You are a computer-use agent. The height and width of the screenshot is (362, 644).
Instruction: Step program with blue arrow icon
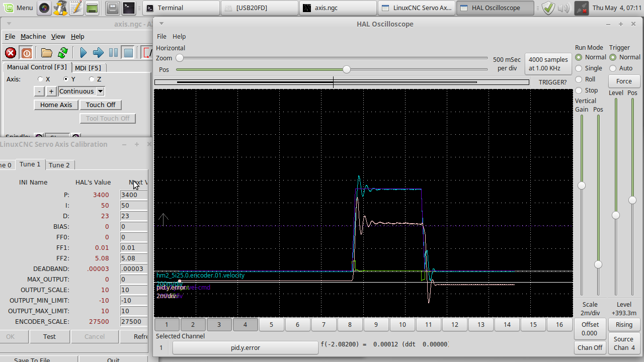coord(99,53)
